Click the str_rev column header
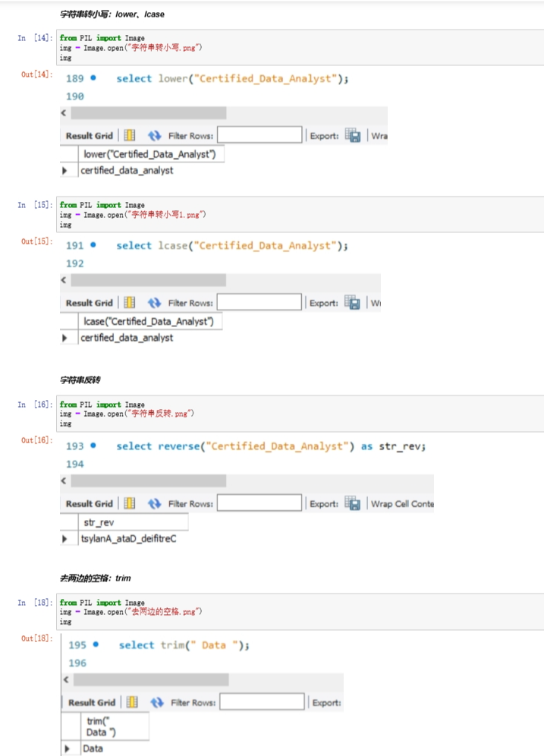This screenshot has height=756, width=544. tap(134, 522)
